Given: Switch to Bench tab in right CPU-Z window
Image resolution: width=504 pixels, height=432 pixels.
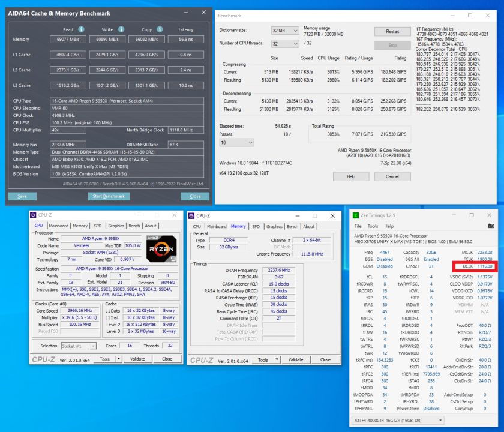Looking at the screenshot, I should 292,227.
